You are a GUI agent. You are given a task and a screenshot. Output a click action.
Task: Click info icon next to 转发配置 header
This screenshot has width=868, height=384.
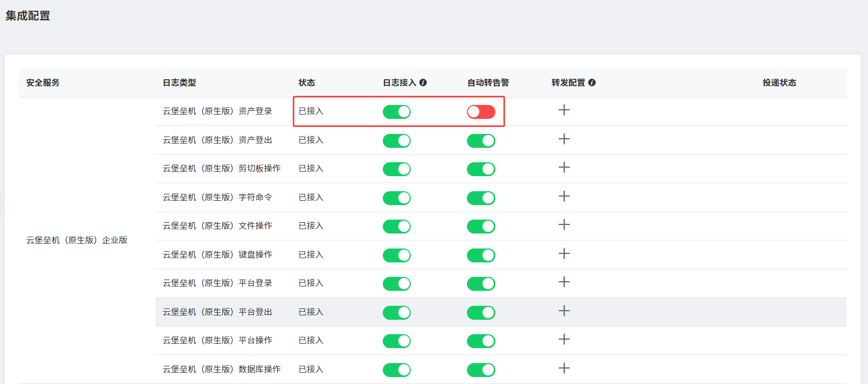click(592, 82)
